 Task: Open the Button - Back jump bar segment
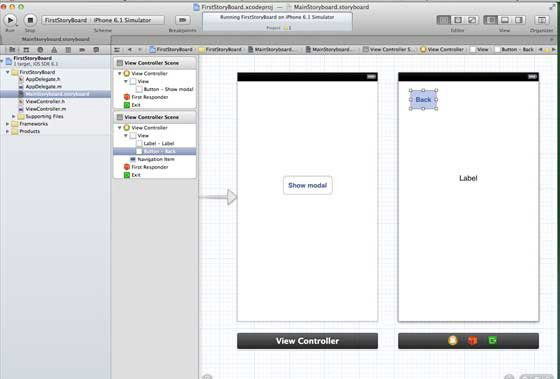[514, 50]
